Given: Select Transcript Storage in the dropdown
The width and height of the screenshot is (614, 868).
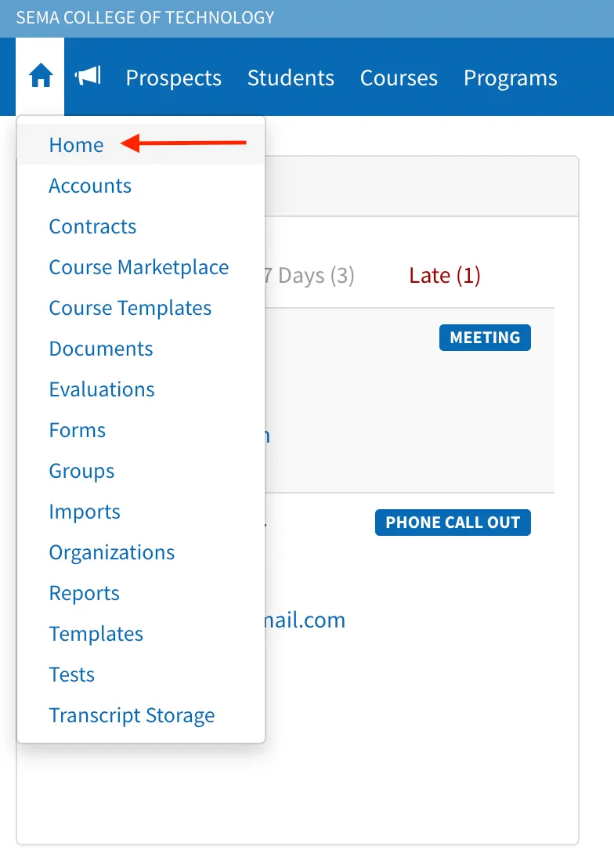Looking at the screenshot, I should click(132, 714).
